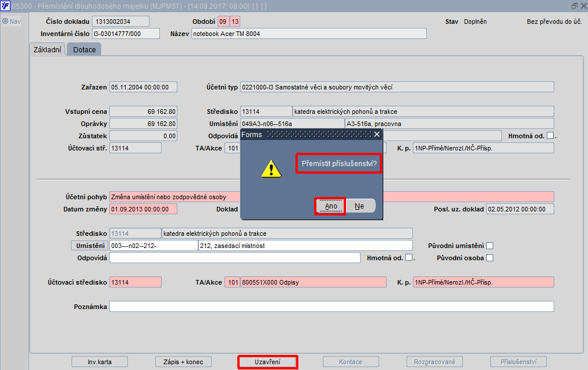Screen dimensions: 588x370
Task: Check the Původní osoba checkbox
Action: [x=489, y=258]
